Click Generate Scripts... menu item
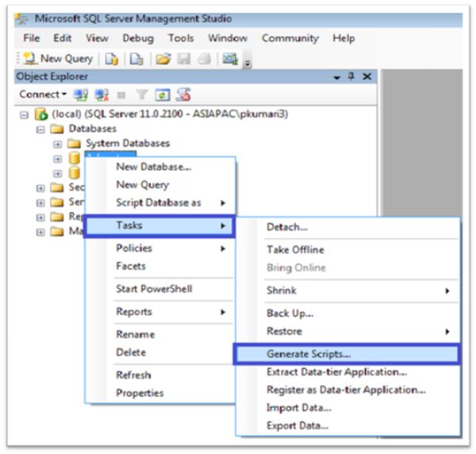Viewport: 476px width, 454px height. [347, 354]
